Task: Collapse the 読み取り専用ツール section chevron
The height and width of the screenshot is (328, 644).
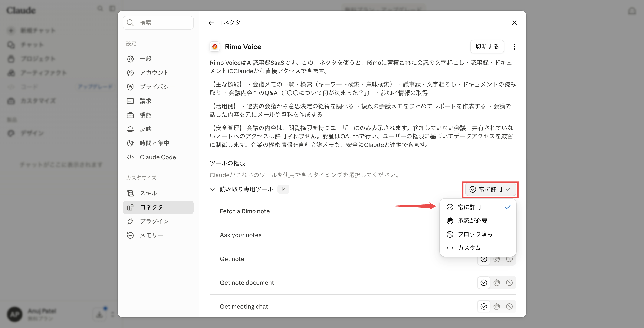Action: coord(212,190)
